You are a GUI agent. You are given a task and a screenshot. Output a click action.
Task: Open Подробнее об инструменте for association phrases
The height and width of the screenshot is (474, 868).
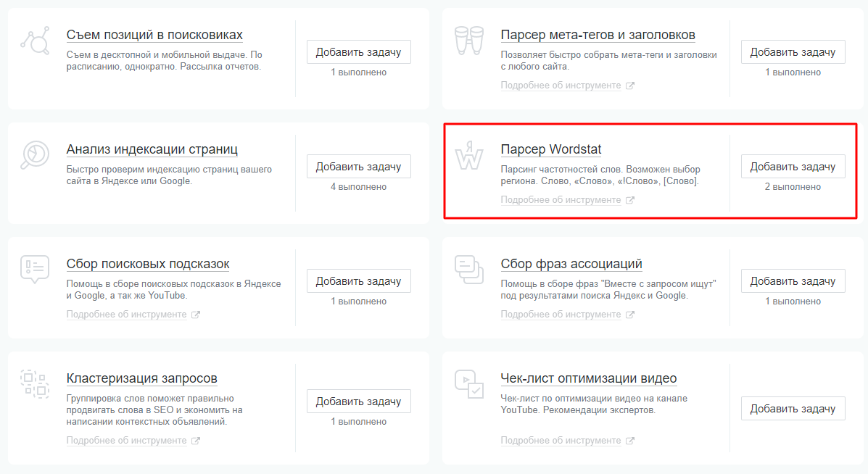561,314
